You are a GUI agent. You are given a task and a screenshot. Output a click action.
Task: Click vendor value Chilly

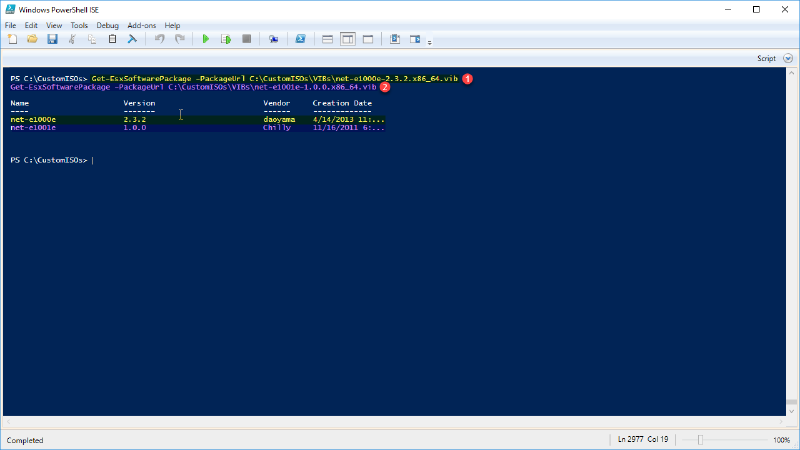click(277, 128)
